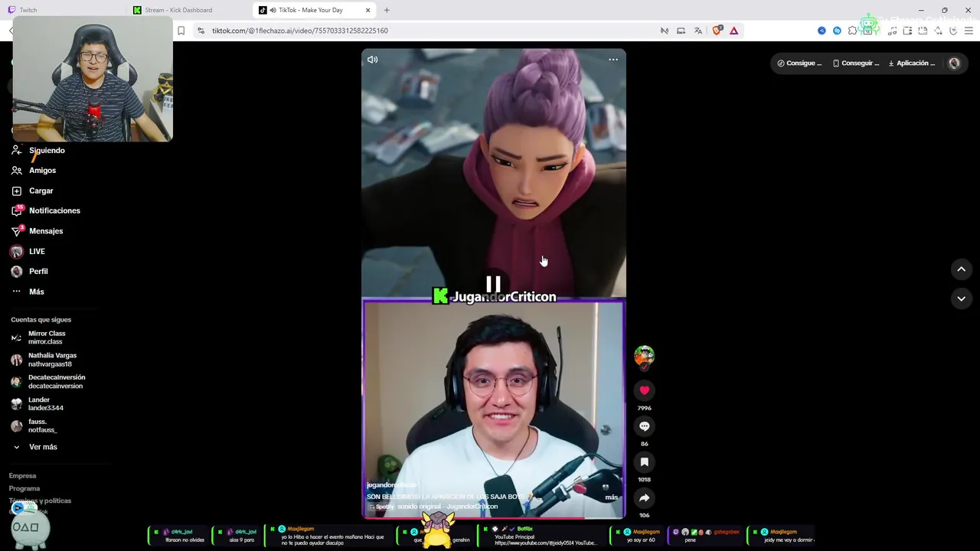The height and width of the screenshot is (551, 980).
Task: Expand the Empresa footer section
Action: point(22,476)
